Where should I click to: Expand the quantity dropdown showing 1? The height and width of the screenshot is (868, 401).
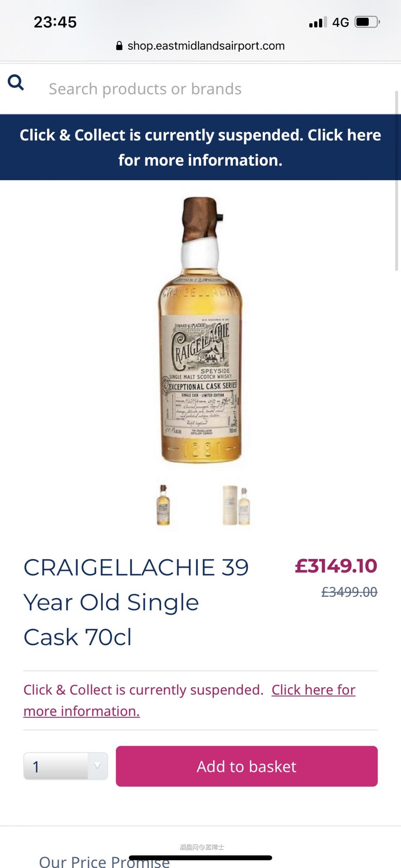tap(66, 766)
